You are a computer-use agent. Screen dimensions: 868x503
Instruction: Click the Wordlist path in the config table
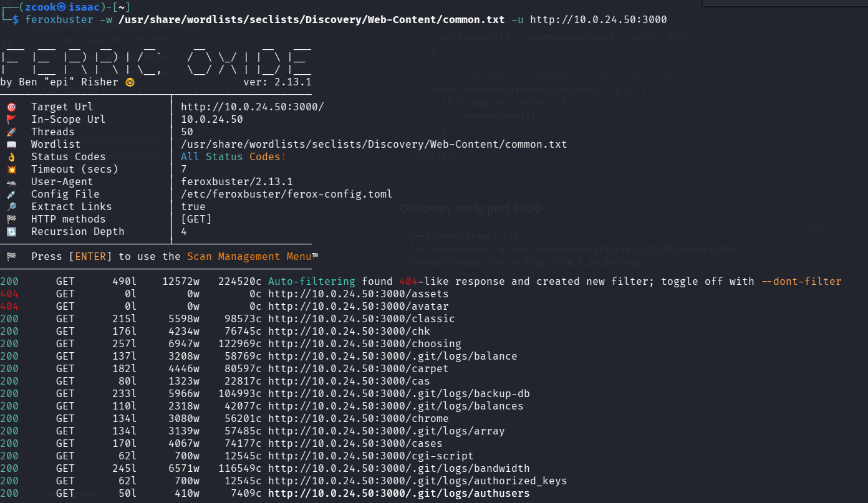(x=374, y=145)
